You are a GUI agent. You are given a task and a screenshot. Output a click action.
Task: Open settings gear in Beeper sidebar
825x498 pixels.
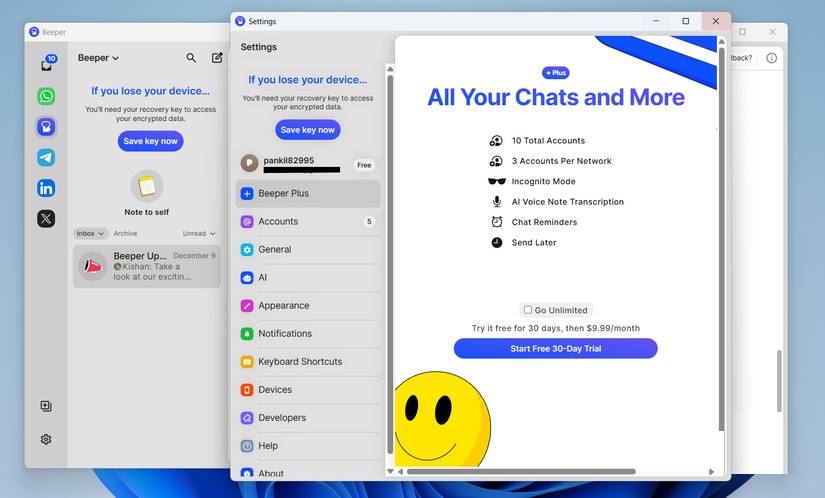tap(46, 439)
